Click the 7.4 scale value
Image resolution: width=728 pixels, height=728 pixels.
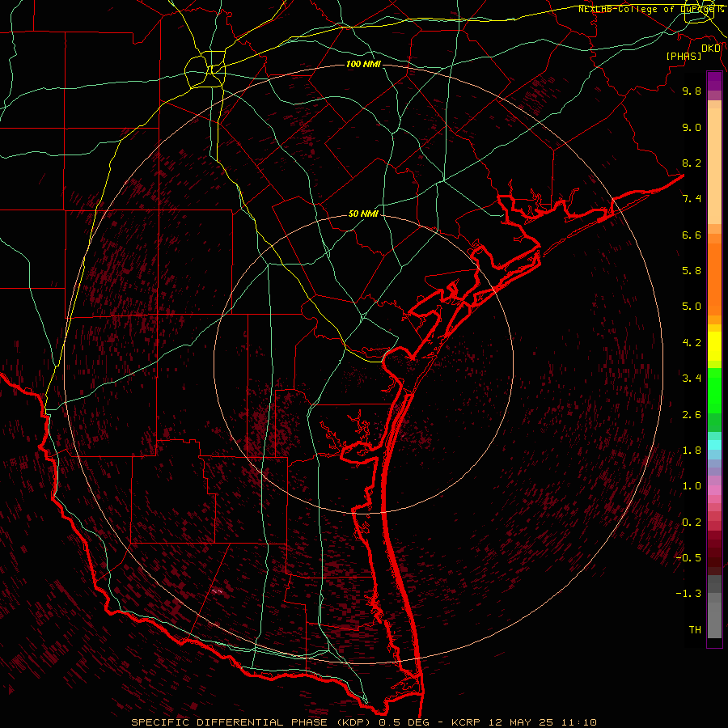(x=692, y=199)
